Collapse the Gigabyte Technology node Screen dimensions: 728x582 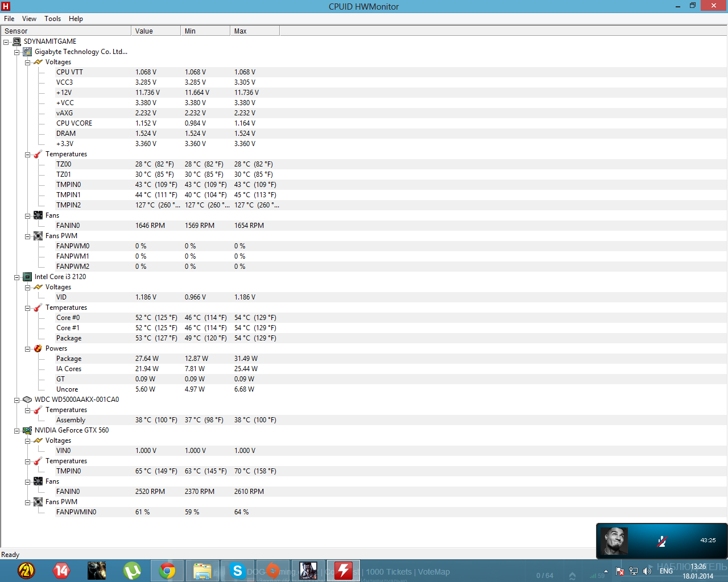click(17, 52)
